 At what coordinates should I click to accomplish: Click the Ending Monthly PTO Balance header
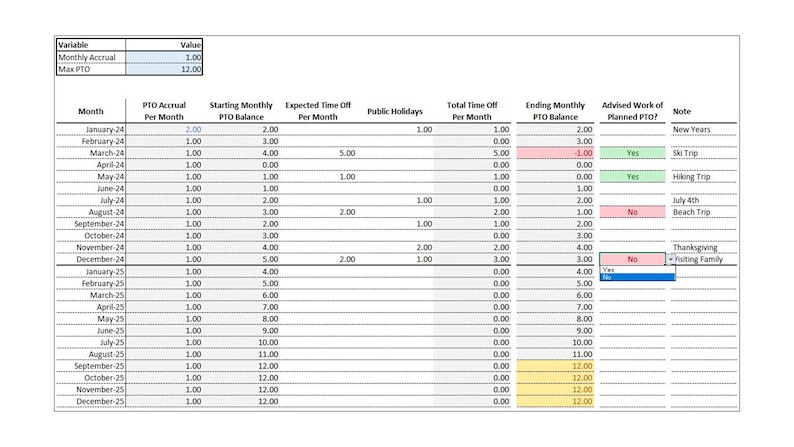[x=555, y=111]
